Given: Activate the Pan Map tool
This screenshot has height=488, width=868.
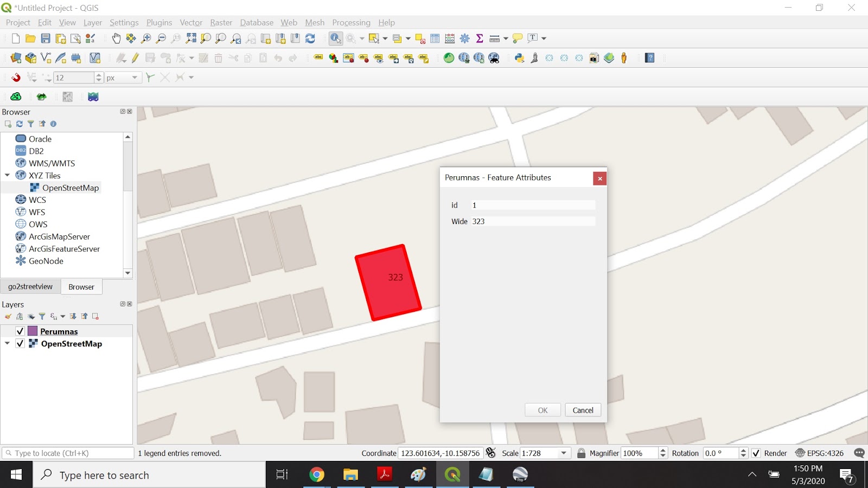Looking at the screenshot, I should 116,38.
